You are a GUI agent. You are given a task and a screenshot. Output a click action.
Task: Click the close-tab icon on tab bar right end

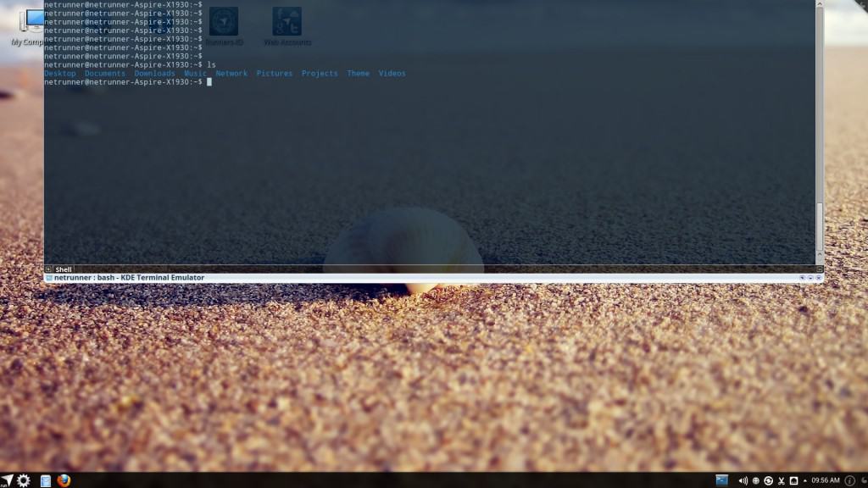820,269
